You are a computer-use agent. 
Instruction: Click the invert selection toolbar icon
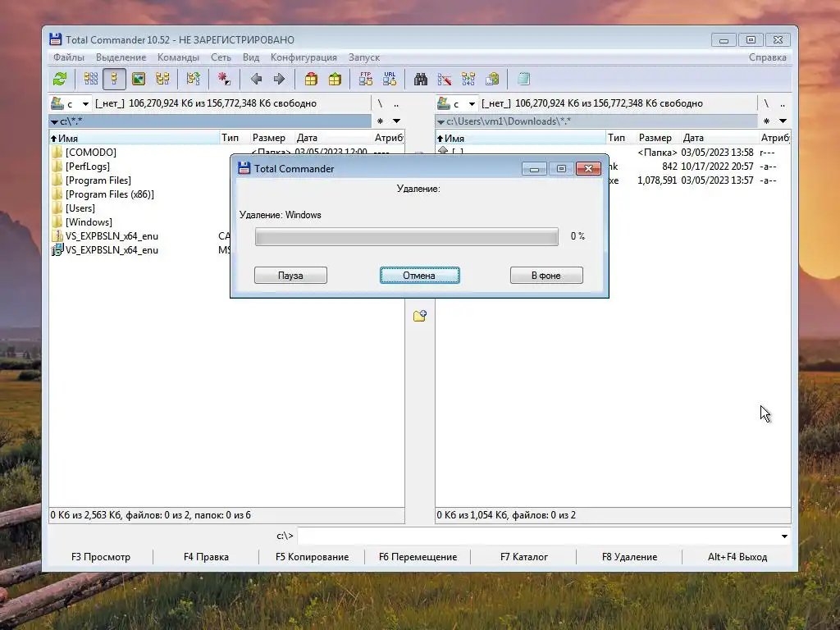coord(194,80)
